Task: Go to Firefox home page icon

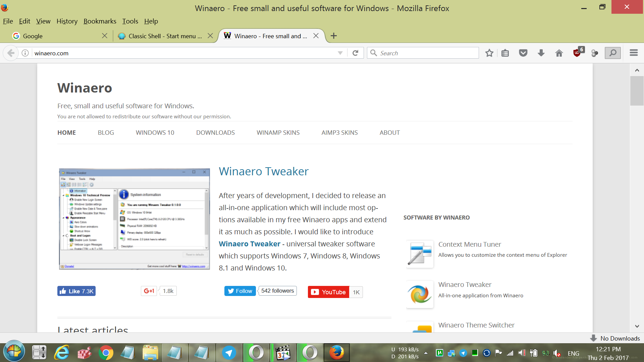Action: point(559,53)
